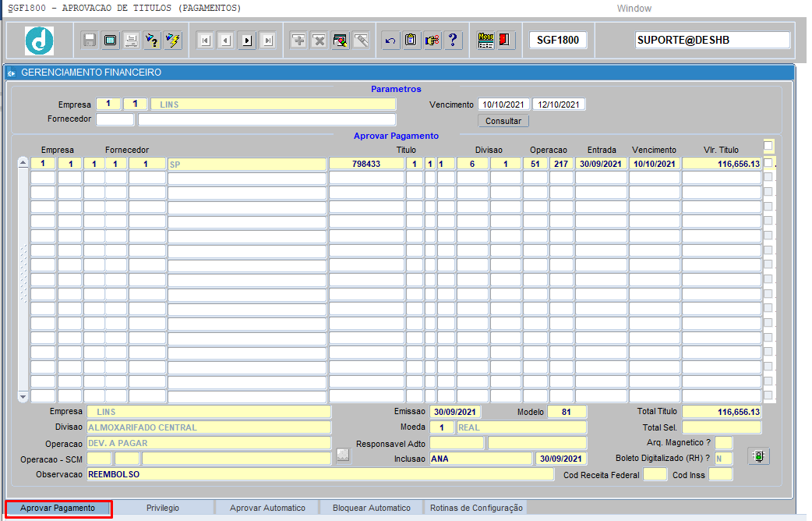Click the Vencimento cell 10/10/2021 in table row
The height and width of the screenshot is (521, 812).
(655, 164)
